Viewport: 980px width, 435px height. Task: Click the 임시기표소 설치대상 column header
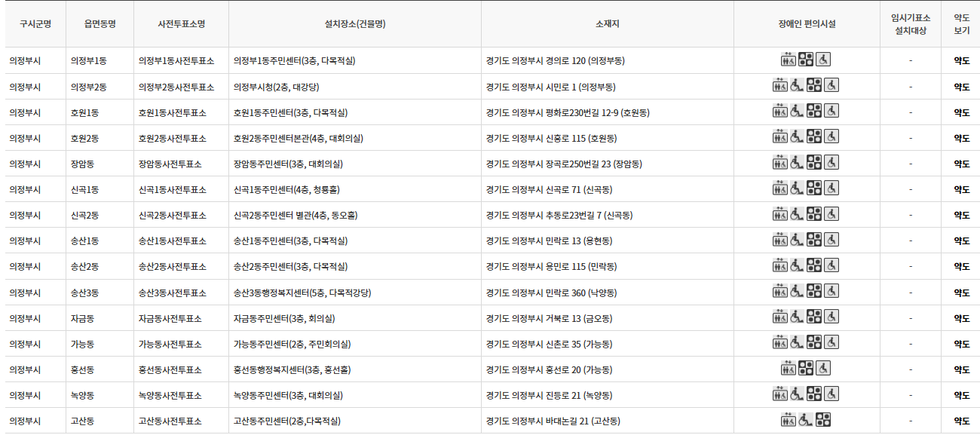(912, 23)
